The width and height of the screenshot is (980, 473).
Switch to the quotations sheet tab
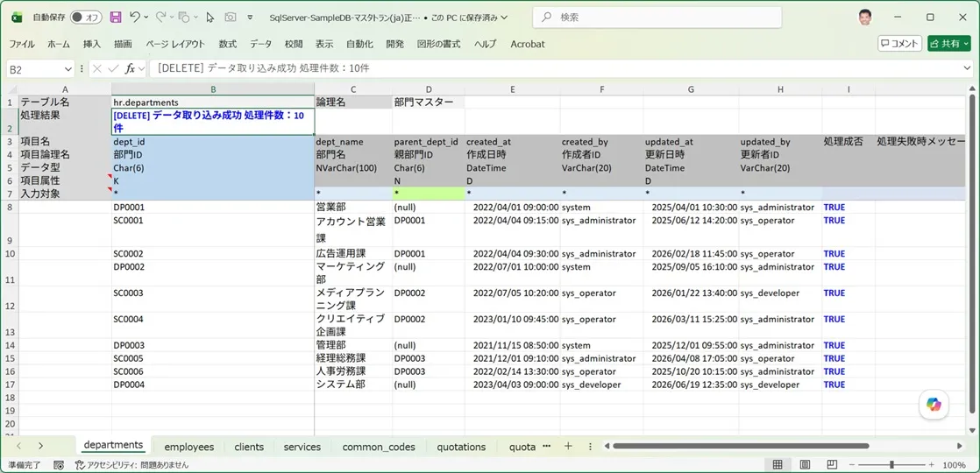461,447
